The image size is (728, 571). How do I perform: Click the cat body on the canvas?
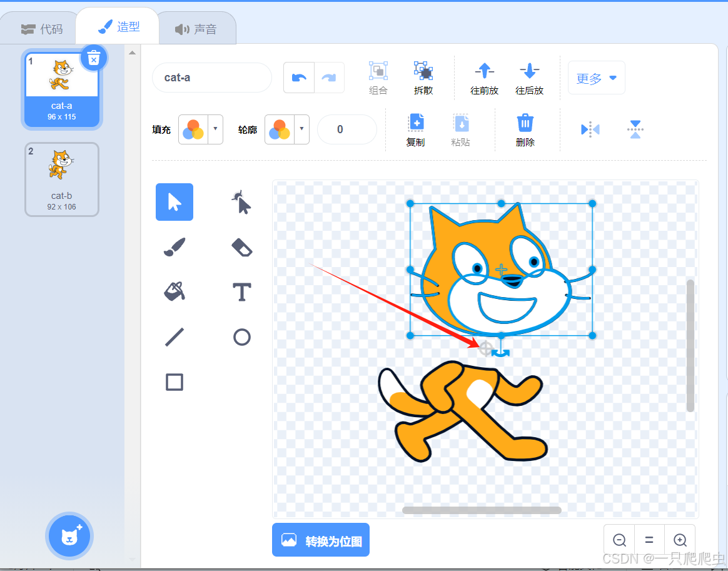pos(463,411)
